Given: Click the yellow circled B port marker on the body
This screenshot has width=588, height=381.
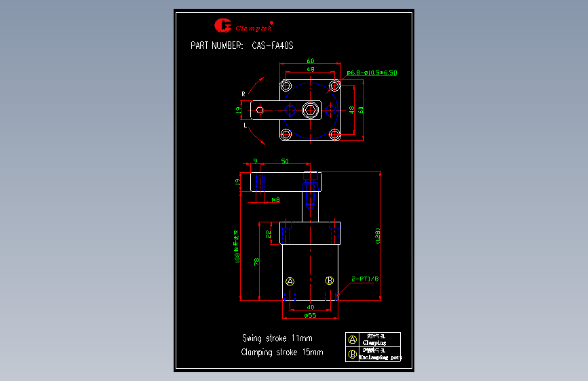Looking at the screenshot, I should tap(329, 281).
